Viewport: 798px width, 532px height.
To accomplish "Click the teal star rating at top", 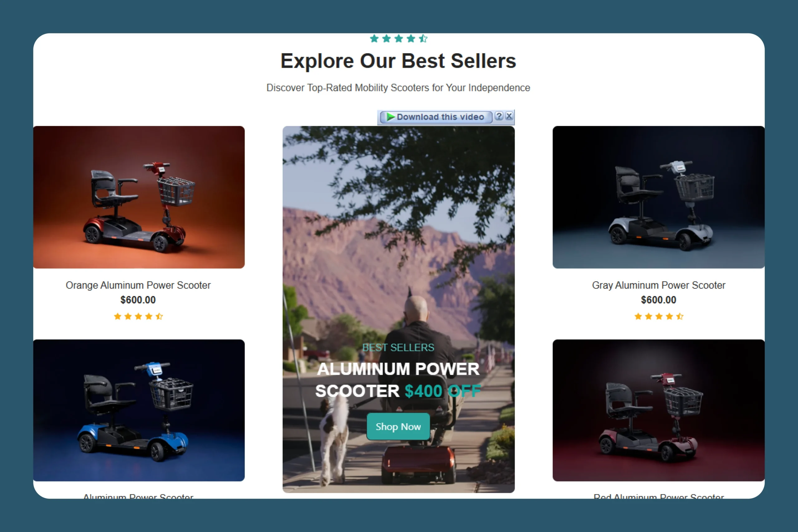I will 398,39.
